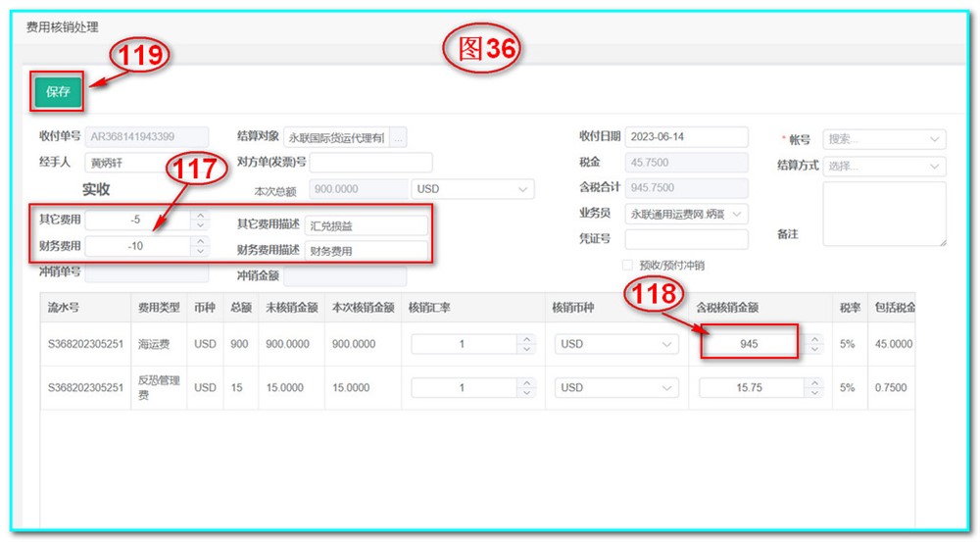Click the 0.7500 tax cell in 反恐管理费 row
Viewport: 980px width, 542px height.
[891, 387]
